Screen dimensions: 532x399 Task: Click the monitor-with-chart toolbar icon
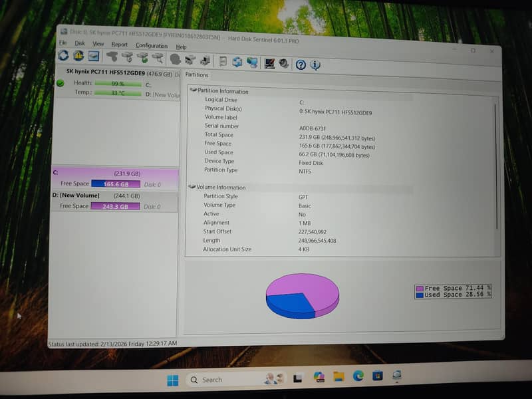pyautogui.click(x=269, y=64)
